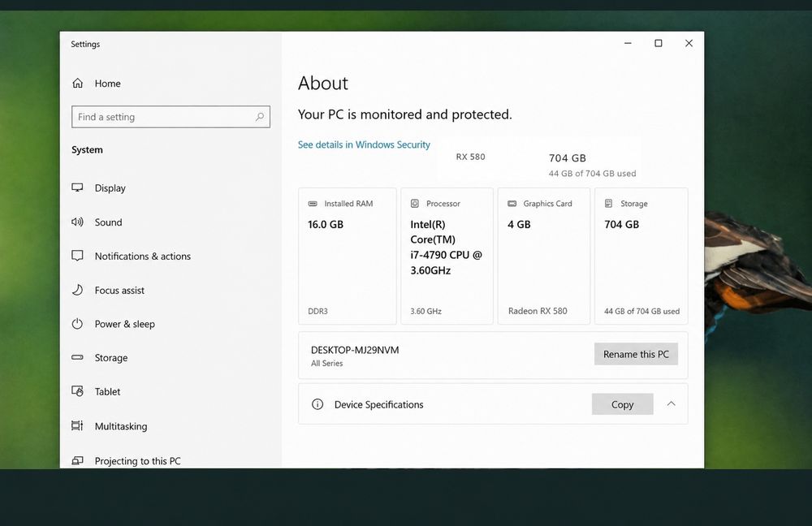
Task: Select Projecting to this PC
Action: click(137, 461)
